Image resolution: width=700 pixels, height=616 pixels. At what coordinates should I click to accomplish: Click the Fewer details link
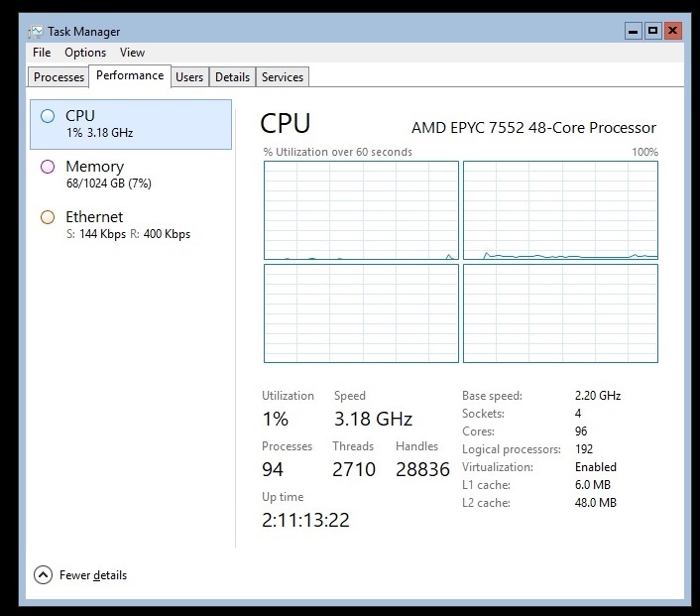pos(93,575)
